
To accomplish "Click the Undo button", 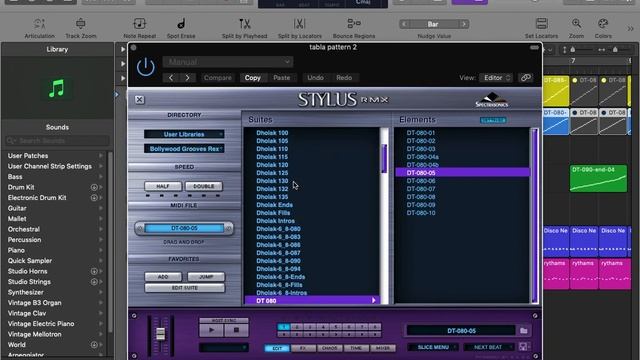I will 315,78.
